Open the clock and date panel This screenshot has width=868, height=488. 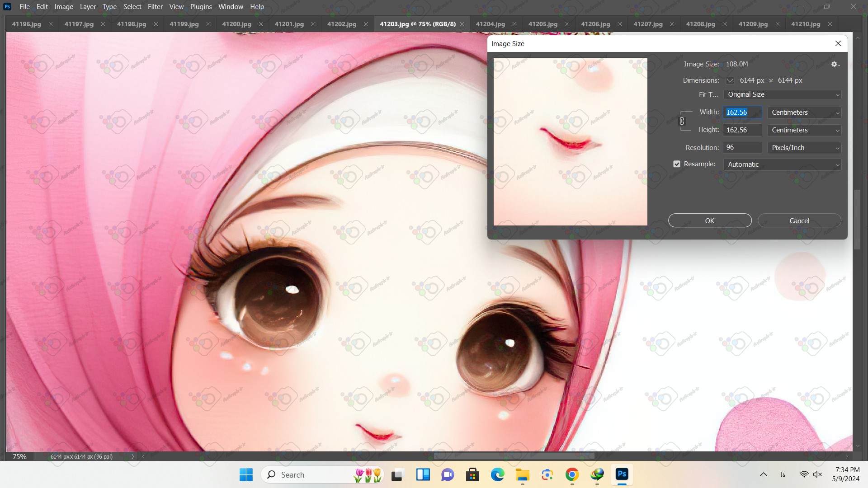(846, 474)
